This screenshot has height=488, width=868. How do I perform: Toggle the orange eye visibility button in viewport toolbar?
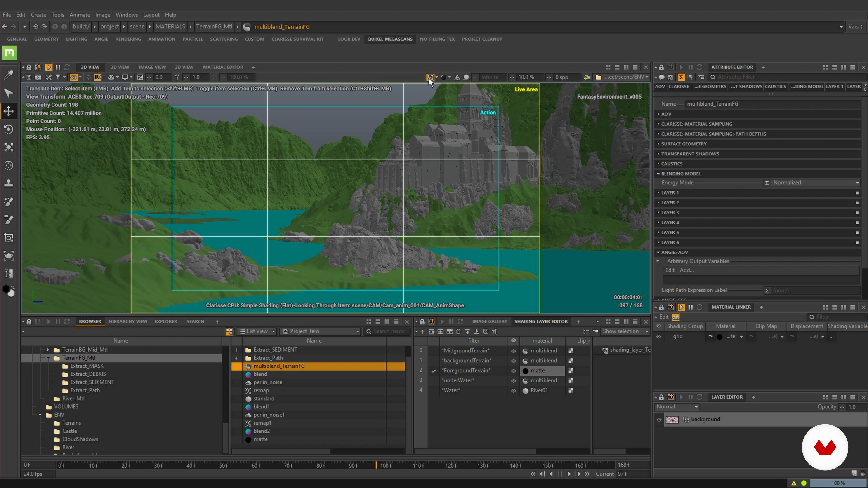(x=73, y=77)
